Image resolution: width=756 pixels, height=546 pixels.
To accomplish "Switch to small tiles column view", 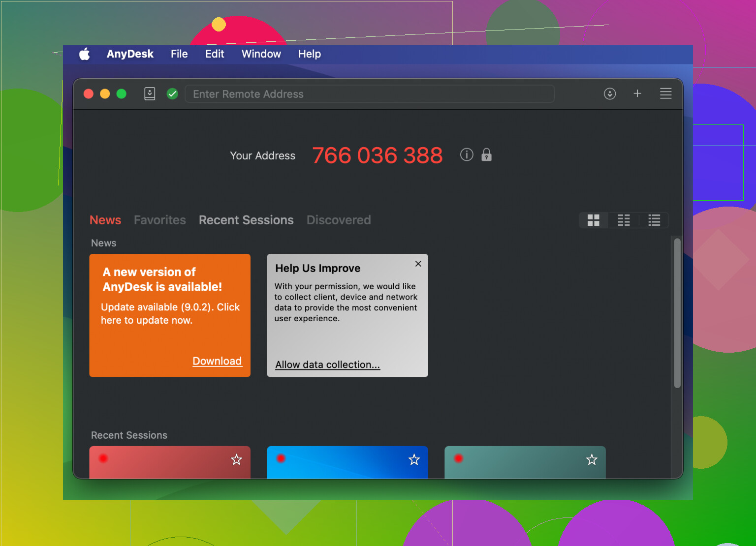I will pos(624,220).
